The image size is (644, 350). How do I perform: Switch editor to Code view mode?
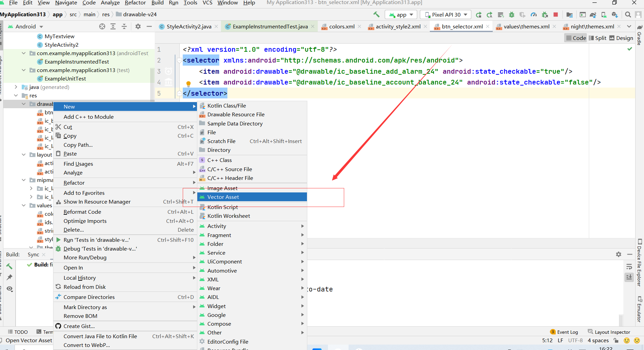pyautogui.click(x=576, y=38)
